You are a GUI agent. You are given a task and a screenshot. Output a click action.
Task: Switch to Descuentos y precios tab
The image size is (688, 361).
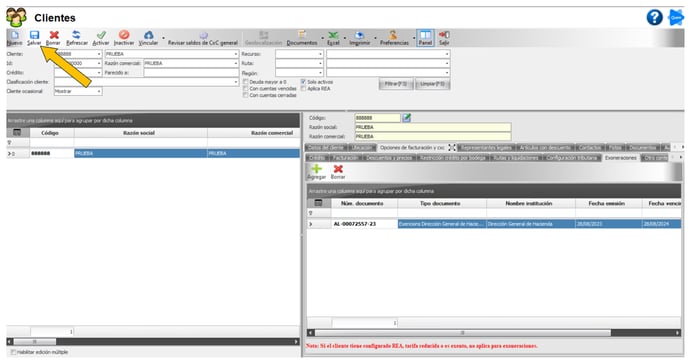(x=389, y=157)
